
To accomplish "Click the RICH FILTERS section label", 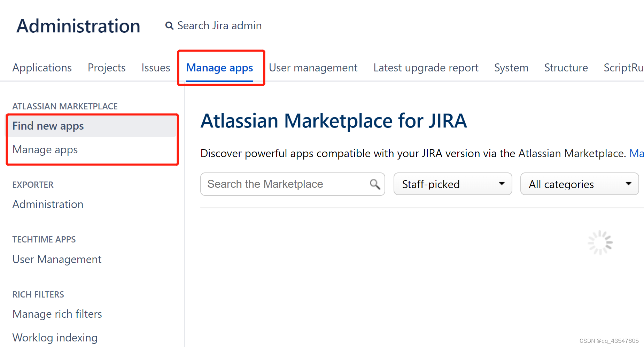I will pyautogui.click(x=38, y=294).
